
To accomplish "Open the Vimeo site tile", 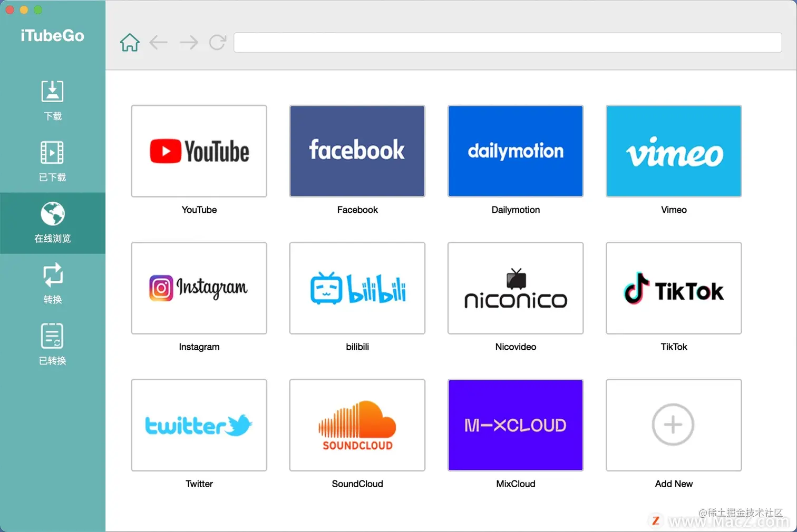I will pyautogui.click(x=674, y=151).
